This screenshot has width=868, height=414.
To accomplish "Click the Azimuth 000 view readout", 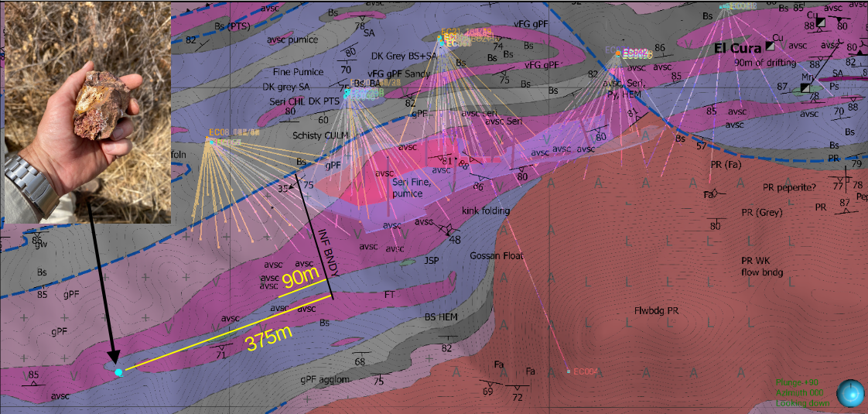I will [x=798, y=393].
